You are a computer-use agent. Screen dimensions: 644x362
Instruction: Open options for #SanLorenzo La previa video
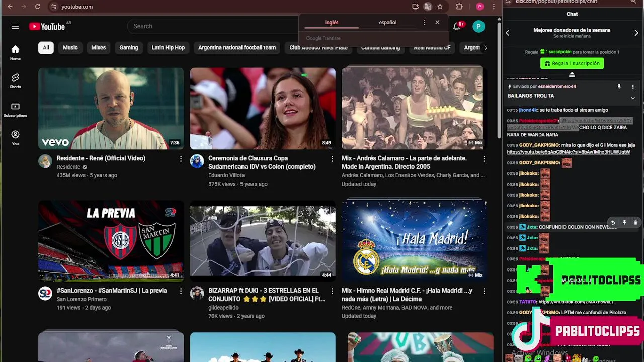(x=181, y=291)
